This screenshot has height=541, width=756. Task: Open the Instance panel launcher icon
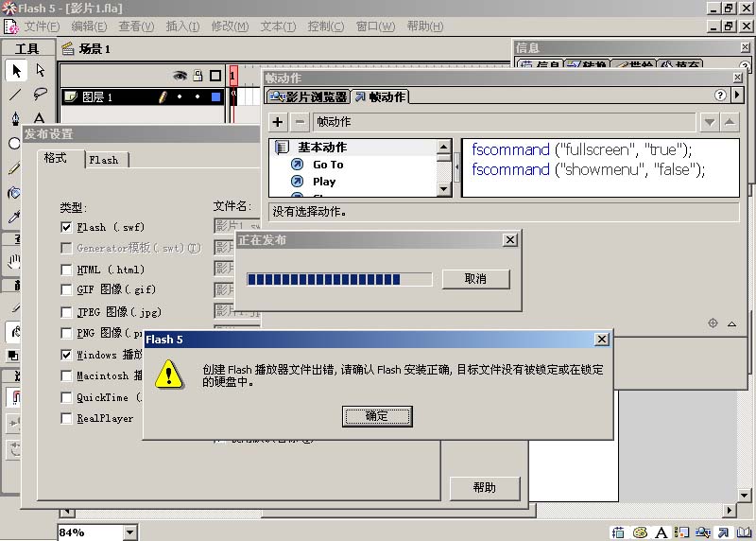[x=681, y=532]
